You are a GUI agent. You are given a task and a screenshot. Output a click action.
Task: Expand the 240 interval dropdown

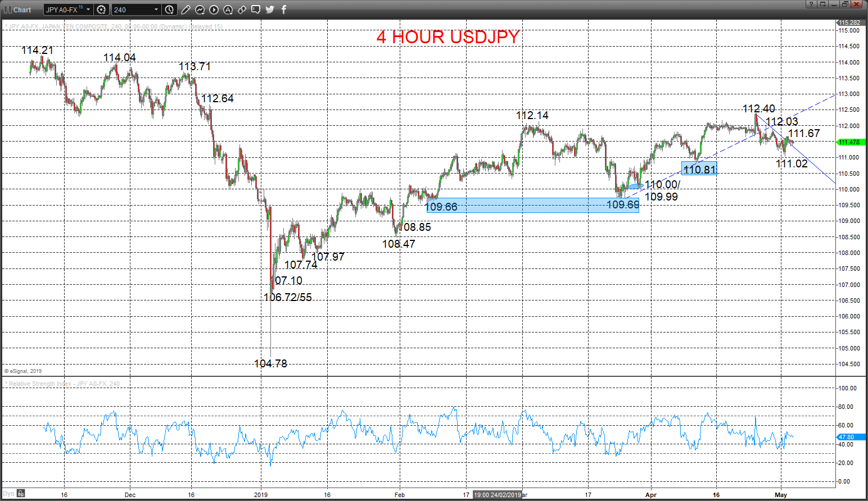pos(156,10)
